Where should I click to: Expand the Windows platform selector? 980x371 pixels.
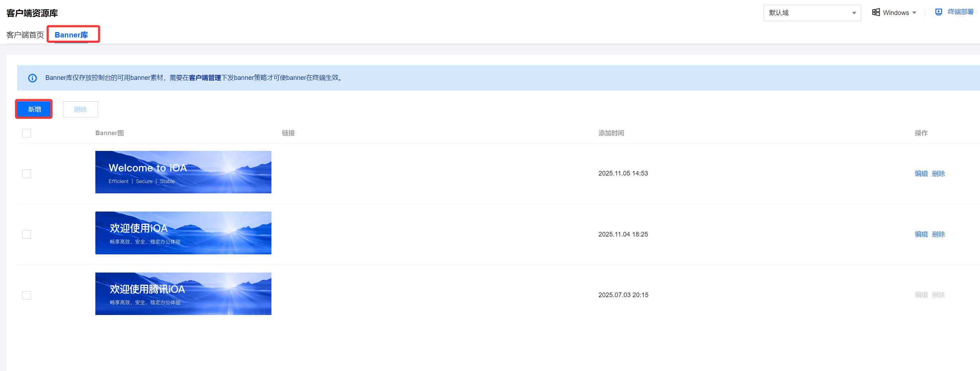[x=894, y=12]
